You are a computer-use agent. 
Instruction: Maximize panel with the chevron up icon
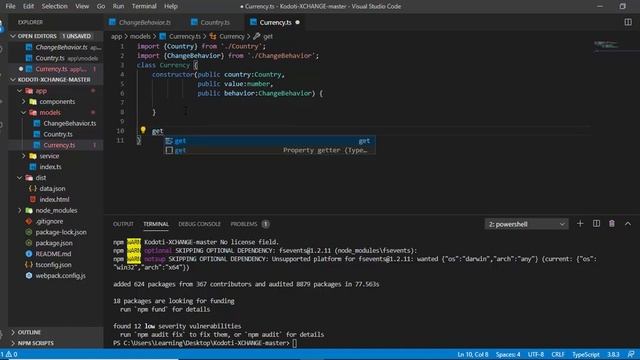(627, 224)
